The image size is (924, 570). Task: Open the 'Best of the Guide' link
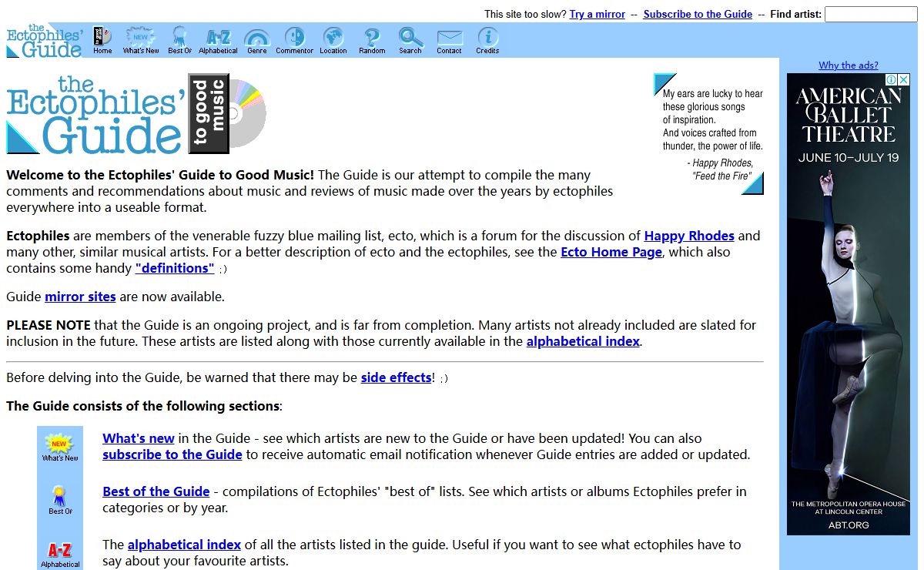pyautogui.click(x=156, y=491)
